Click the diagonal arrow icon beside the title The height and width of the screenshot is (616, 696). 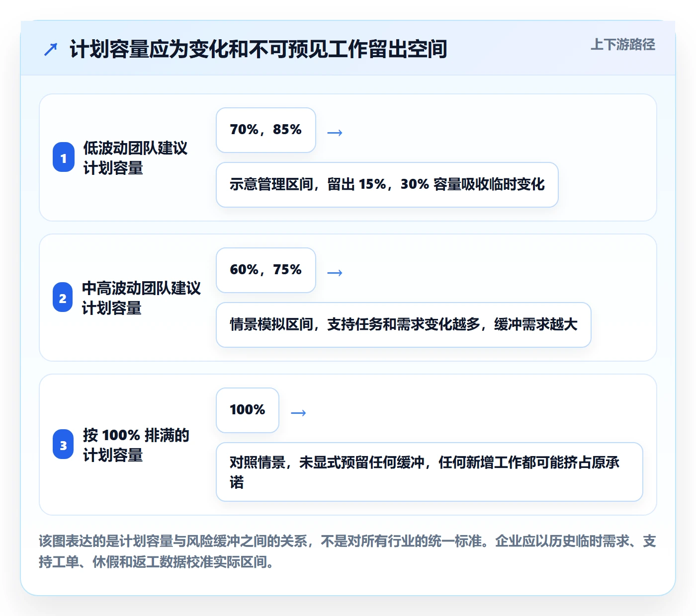pyautogui.click(x=51, y=49)
